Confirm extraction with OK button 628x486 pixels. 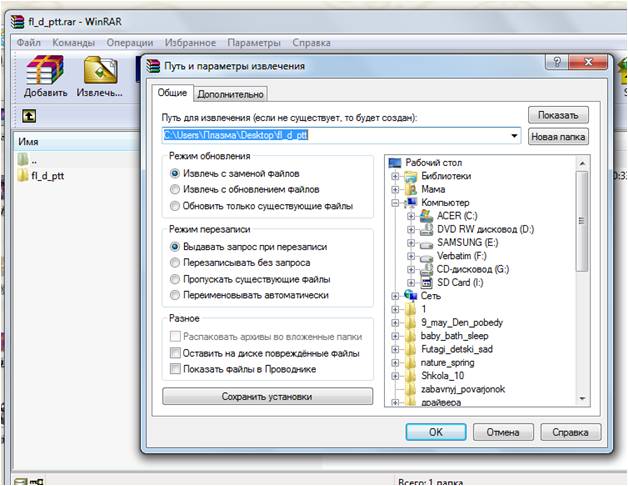[x=436, y=432]
